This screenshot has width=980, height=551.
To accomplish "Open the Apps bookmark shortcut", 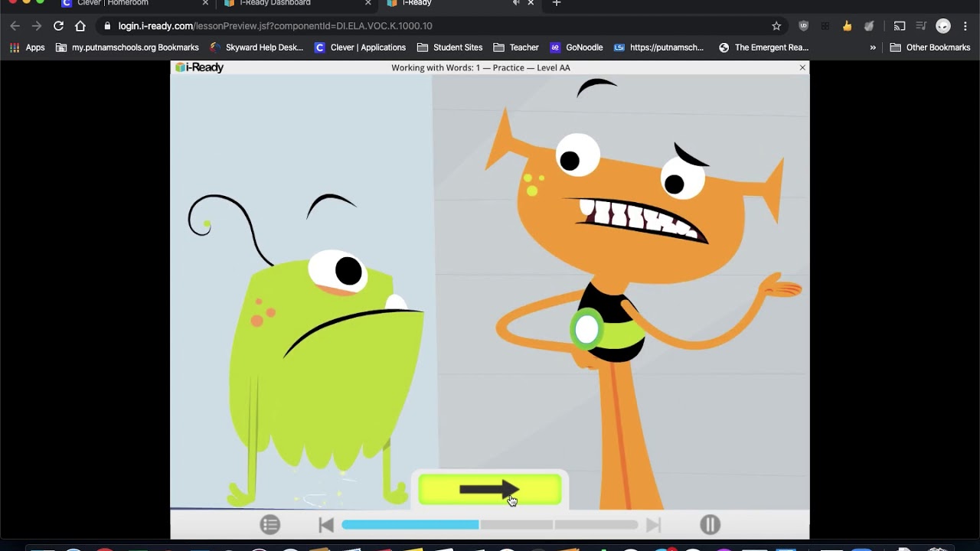I will (x=28, y=47).
